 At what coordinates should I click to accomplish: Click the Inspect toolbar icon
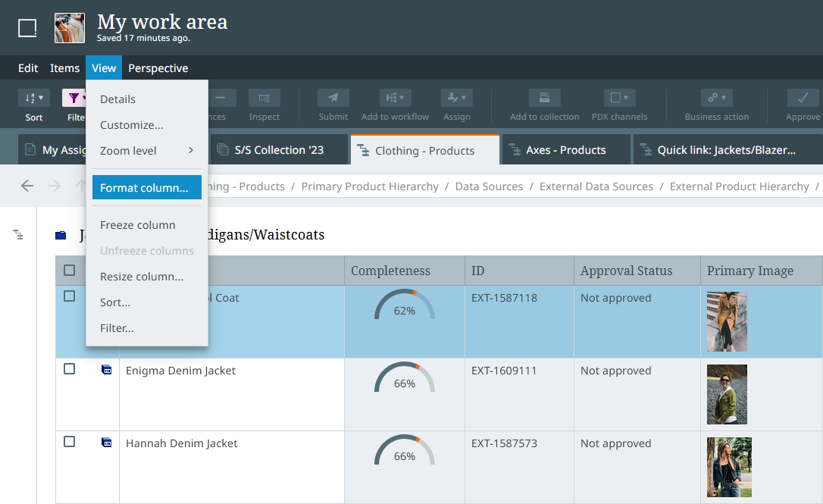(264, 98)
